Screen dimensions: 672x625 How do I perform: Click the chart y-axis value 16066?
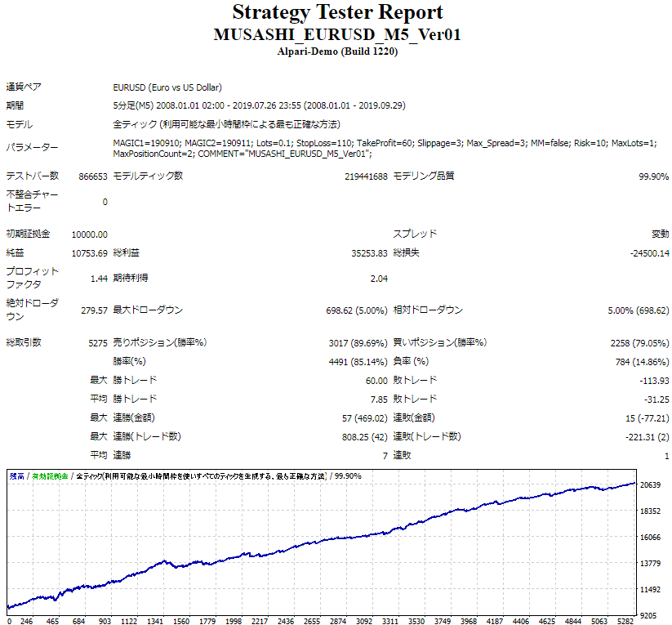point(650,538)
